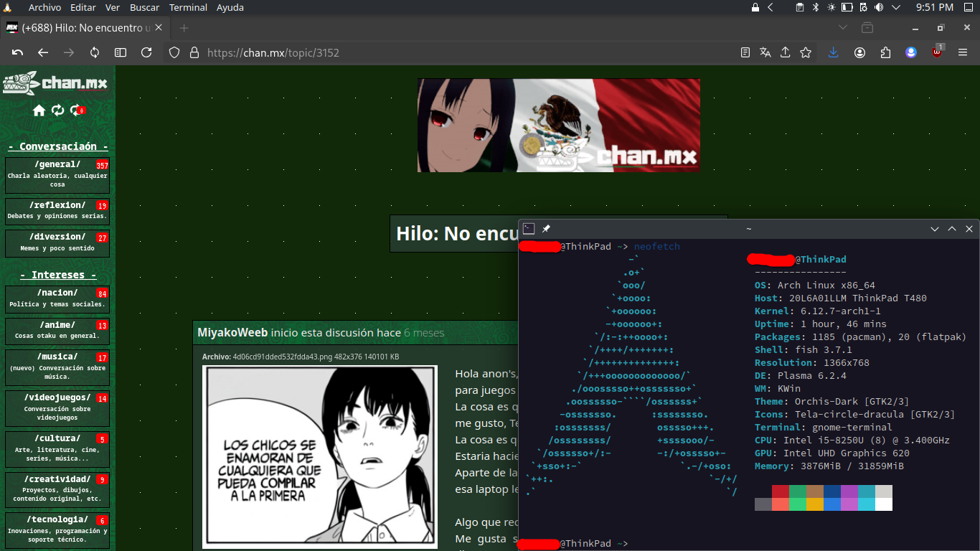
Task: Open the list all tabs dropdown
Action: pyautogui.click(x=844, y=27)
